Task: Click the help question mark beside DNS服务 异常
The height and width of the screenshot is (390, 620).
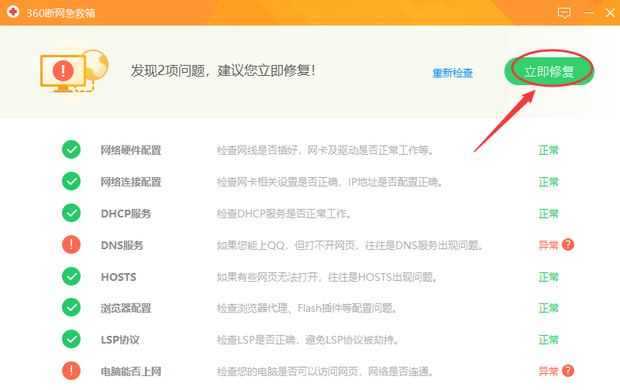Action: [x=568, y=245]
